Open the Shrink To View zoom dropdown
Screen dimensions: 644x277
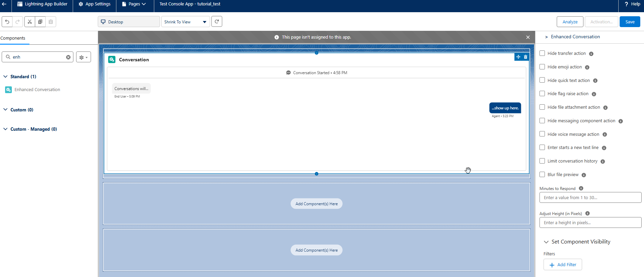point(186,22)
